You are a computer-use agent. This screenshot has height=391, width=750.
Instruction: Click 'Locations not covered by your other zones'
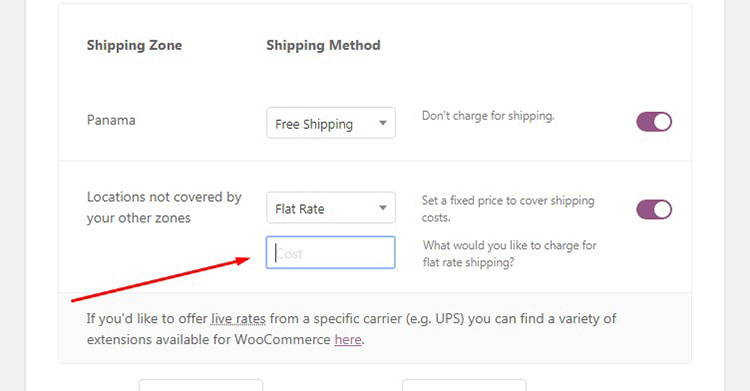point(164,207)
